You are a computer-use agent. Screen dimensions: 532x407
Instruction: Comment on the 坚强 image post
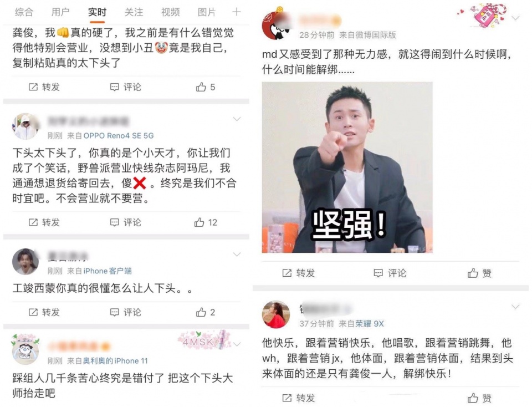[x=390, y=273]
